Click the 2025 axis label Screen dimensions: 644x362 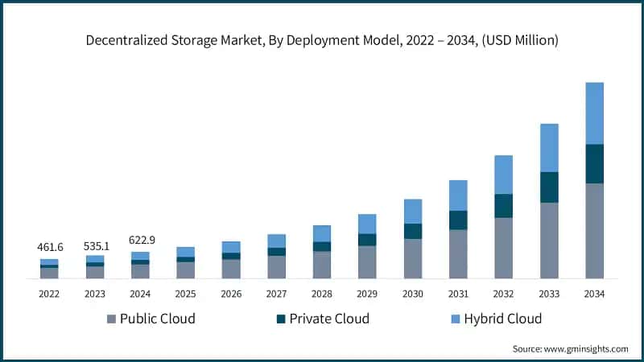(x=186, y=294)
